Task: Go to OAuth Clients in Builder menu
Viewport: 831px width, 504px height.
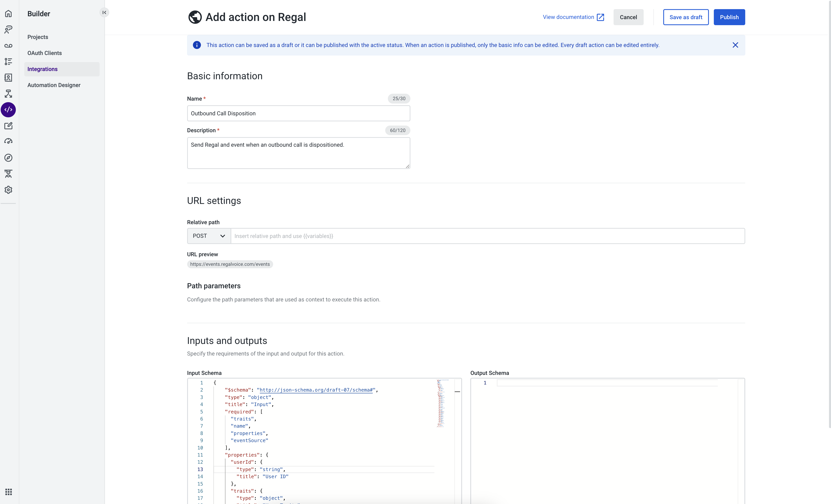Action: coord(45,53)
